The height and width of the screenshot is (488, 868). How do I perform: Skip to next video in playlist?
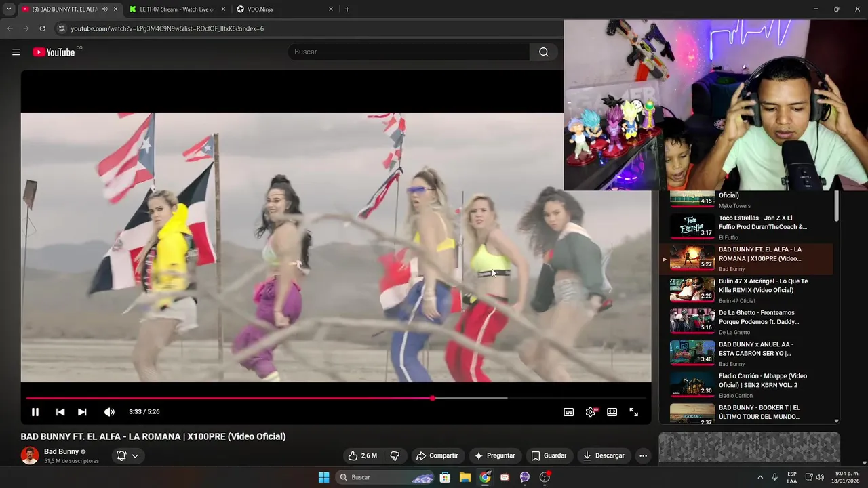82,412
